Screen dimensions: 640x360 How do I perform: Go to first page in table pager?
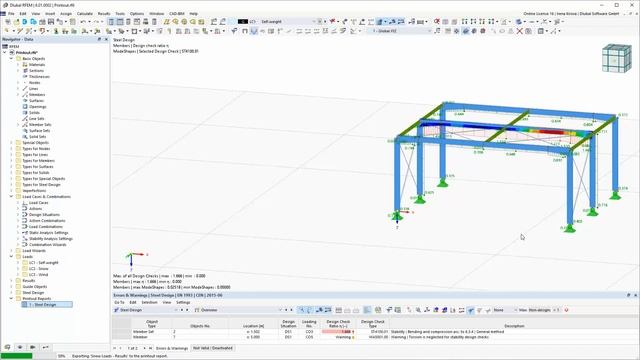coord(115,348)
